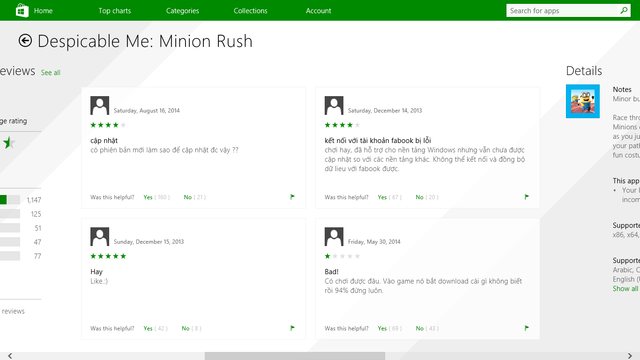Open the Home menu
The image size is (640, 360).
click(43, 11)
